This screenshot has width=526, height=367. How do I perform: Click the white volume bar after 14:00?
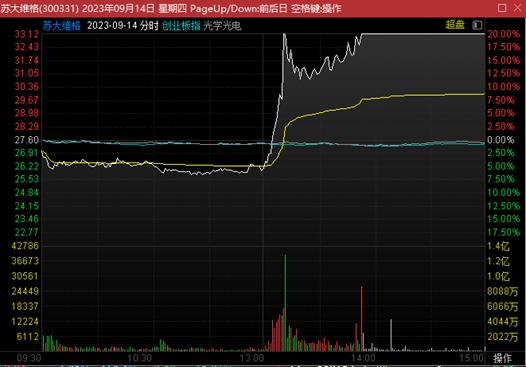(x=391, y=335)
